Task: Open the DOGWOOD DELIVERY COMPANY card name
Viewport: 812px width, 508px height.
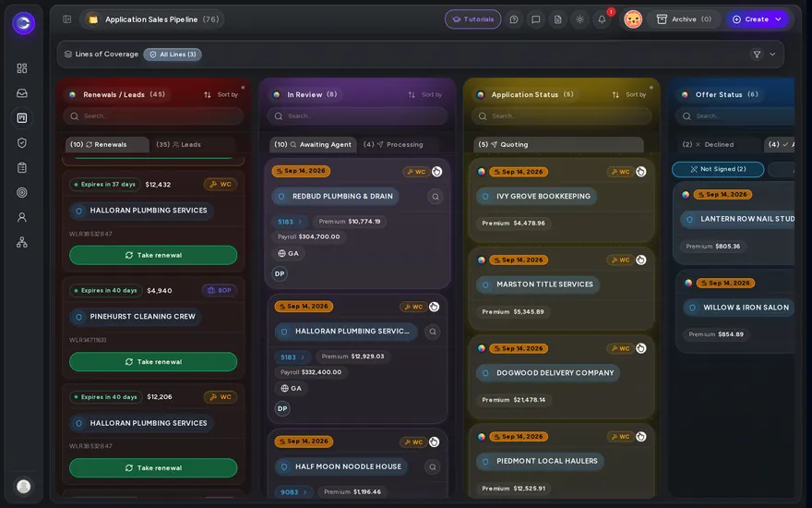Action: tap(548, 373)
